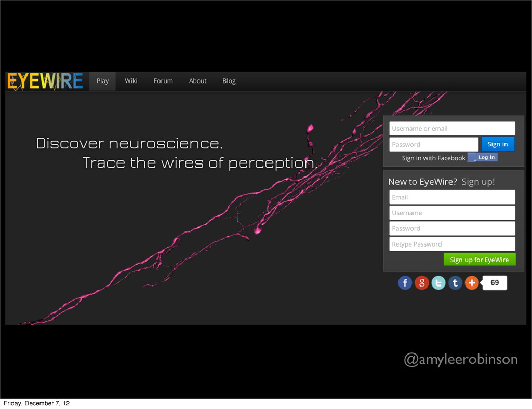532x409 pixels.
Task: Focus the Username or email field
Action: pyautogui.click(x=452, y=128)
